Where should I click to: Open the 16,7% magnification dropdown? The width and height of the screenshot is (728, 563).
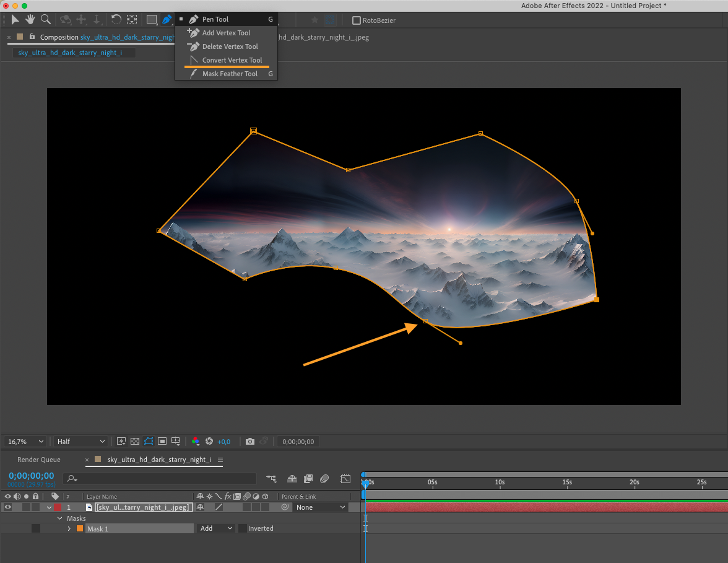click(25, 442)
